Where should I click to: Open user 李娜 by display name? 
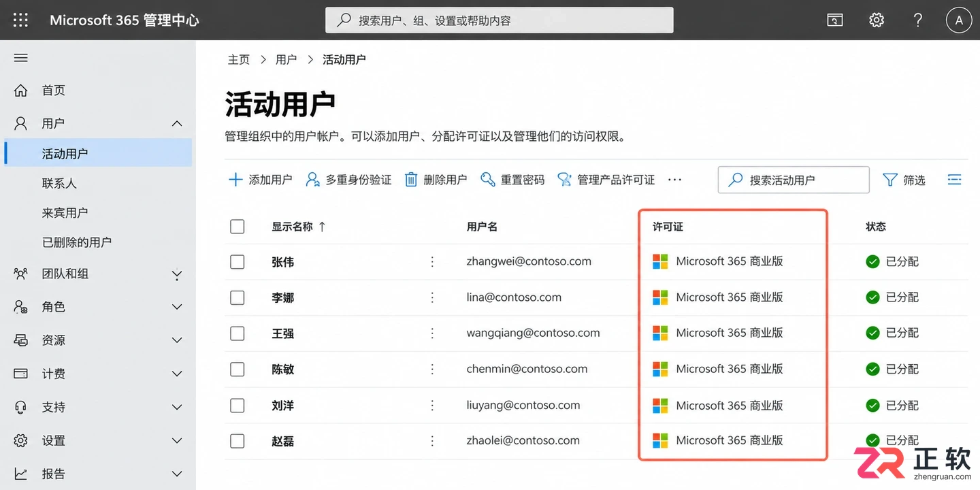pyautogui.click(x=283, y=297)
